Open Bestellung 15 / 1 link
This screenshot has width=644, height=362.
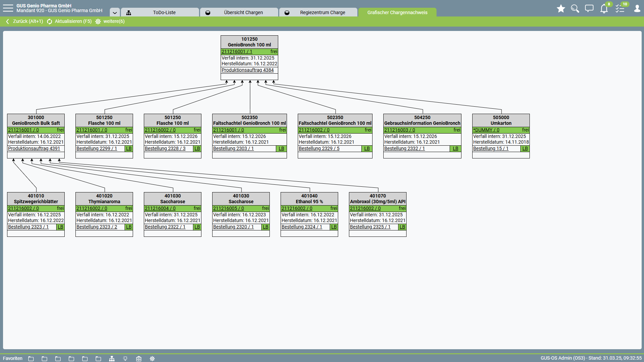pos(491,148)
